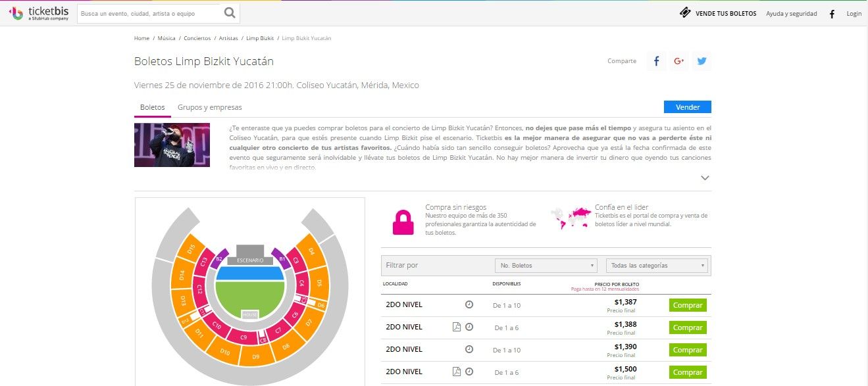
Task: Select the Boletos tab
Action: tap(152, 107)
